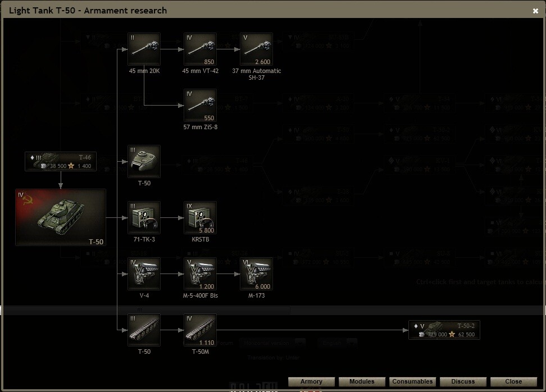Select the 57 mm ZiS-8 gun module
Screen dimensions: 546x392
[200, 105]
